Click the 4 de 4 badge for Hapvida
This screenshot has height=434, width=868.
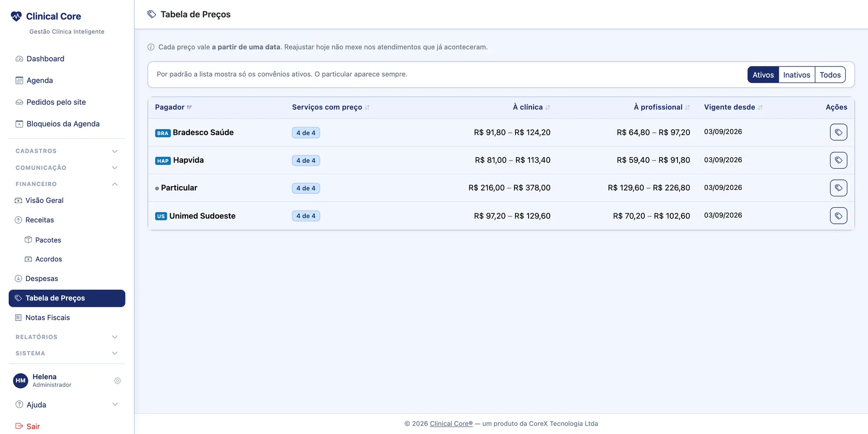coord(306,161)
